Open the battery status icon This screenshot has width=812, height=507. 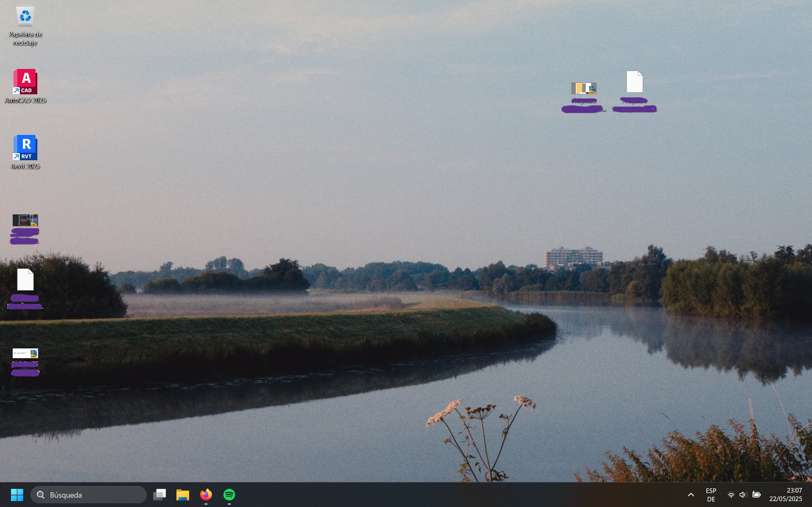point(757,495)
